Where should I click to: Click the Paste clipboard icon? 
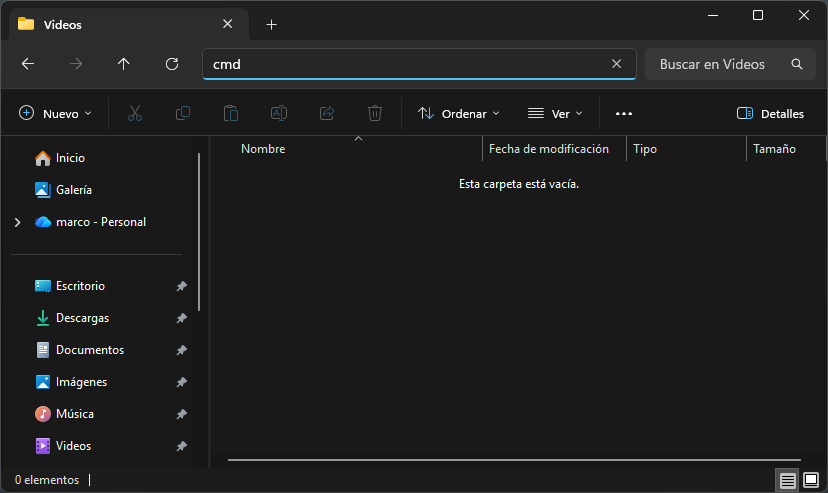point(231,113)
